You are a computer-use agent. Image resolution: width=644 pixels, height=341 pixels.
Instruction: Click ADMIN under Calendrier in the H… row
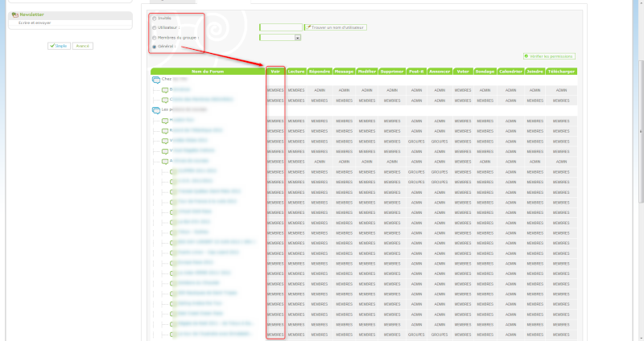click(510, 121)
